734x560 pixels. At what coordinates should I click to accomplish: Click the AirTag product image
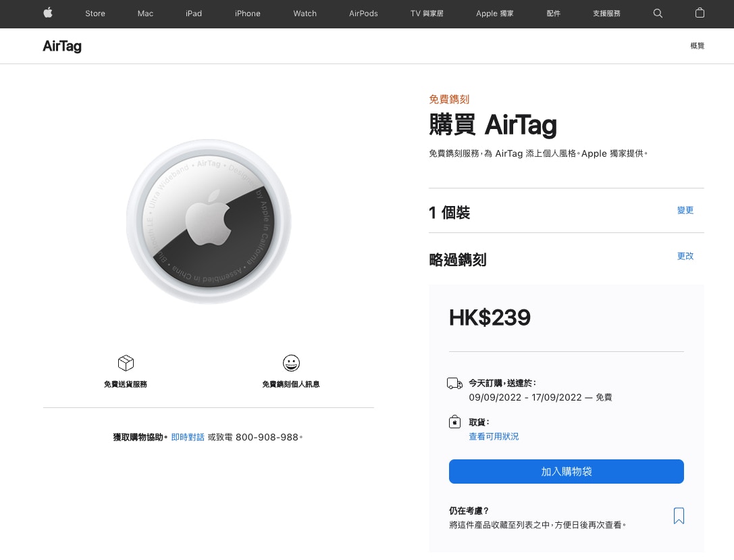(209, 222)
